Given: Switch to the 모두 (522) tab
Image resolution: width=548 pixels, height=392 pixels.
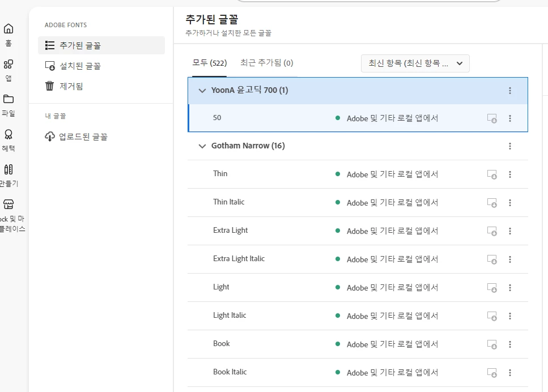Looking at the screenshot, I should pyautogui.click(x=209, y=63).
